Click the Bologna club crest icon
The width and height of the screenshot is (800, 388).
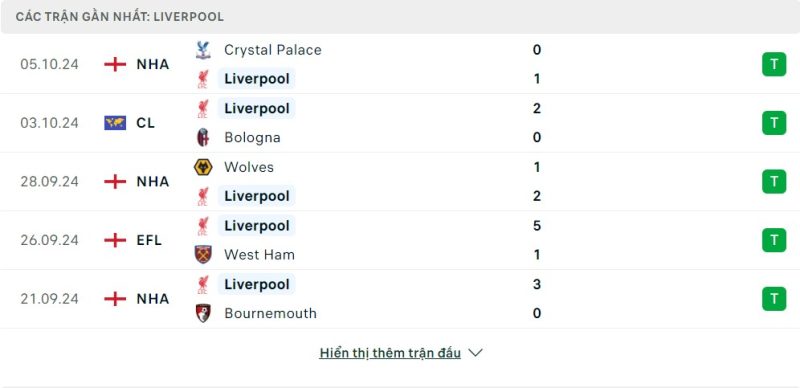tap(203, 137)
